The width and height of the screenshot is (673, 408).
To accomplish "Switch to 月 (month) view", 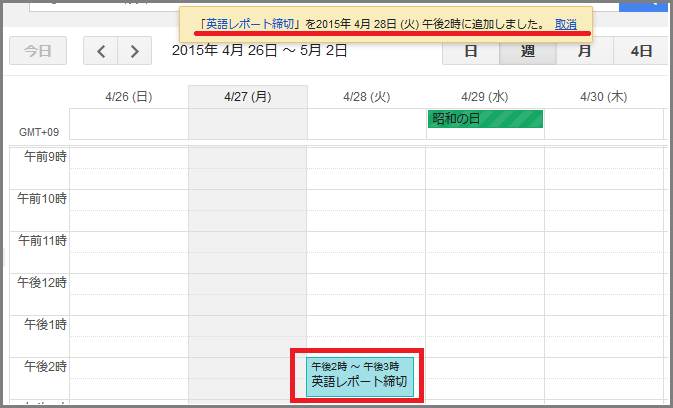I will (x=584, y=50).
